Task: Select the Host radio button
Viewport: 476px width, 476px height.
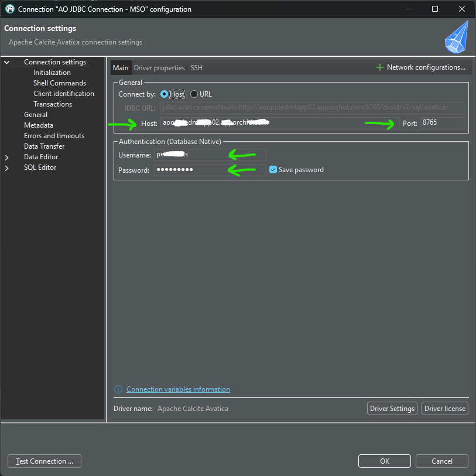Action: point(165,94)
